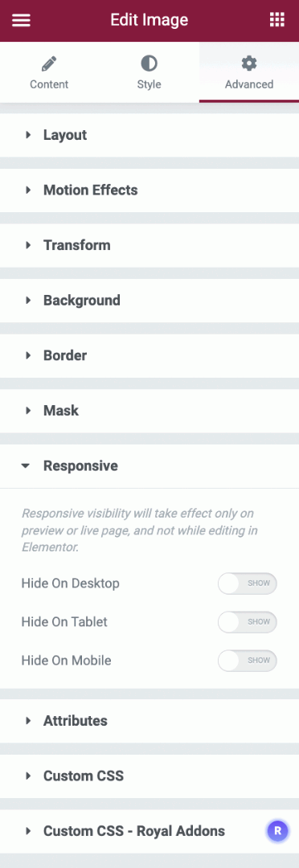299x868 pixels.
Task: Expand the Mask section
Action: tap(149, 411)
